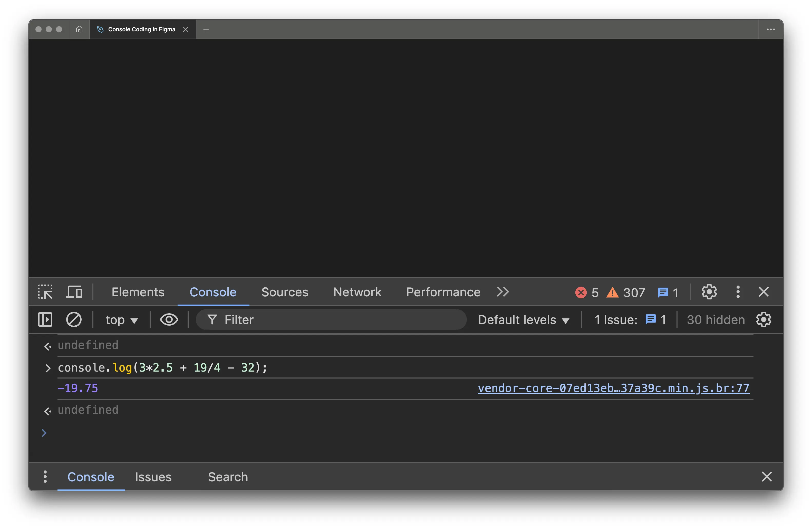Toggle the console sidebar panel icon

click(45, 320)
